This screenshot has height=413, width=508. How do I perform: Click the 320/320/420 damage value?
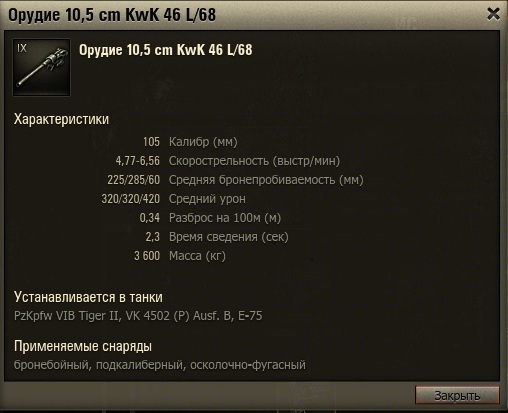pos(131,199)
